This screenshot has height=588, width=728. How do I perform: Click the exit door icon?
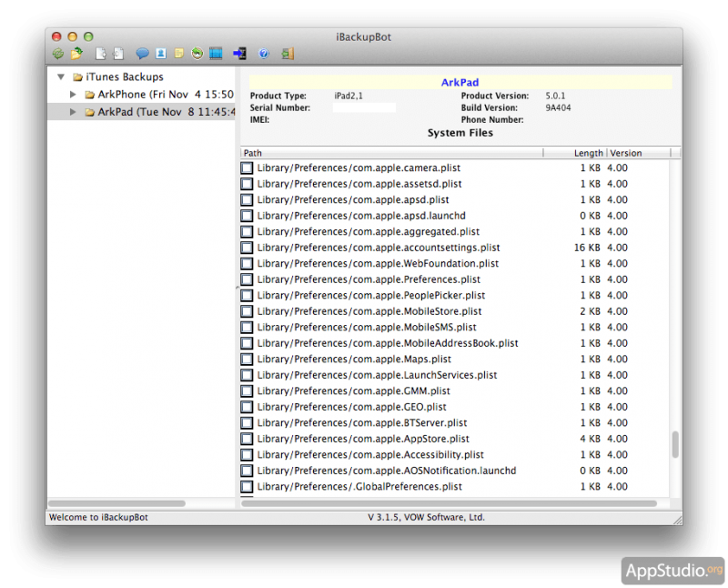click(288, 54)
